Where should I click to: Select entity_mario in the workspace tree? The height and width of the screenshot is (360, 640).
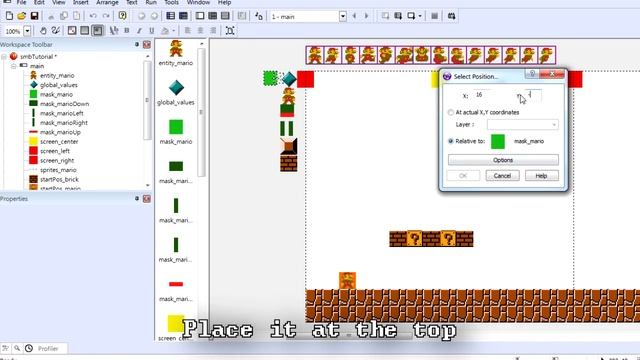[57, 76]
